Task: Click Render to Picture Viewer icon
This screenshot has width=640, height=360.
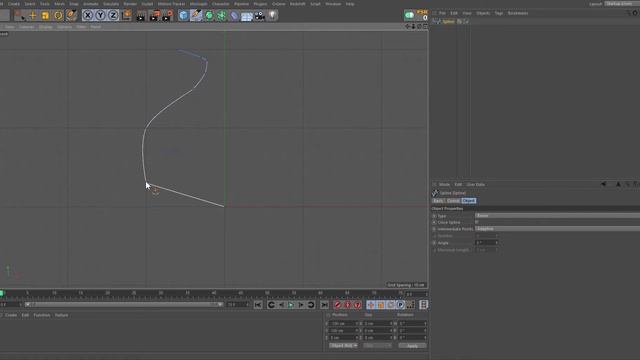Action: (154, 16)
